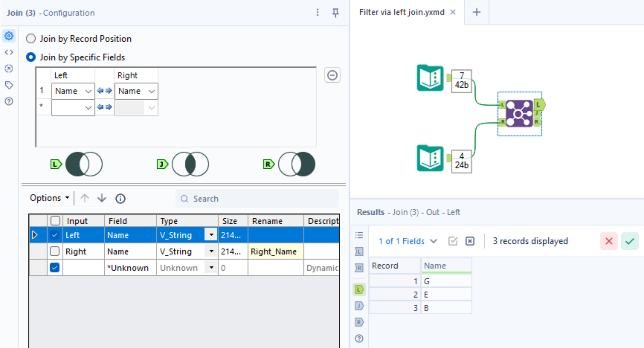Remove join row with minus button
The image size is (644, 348).
(x=332, y=75)
